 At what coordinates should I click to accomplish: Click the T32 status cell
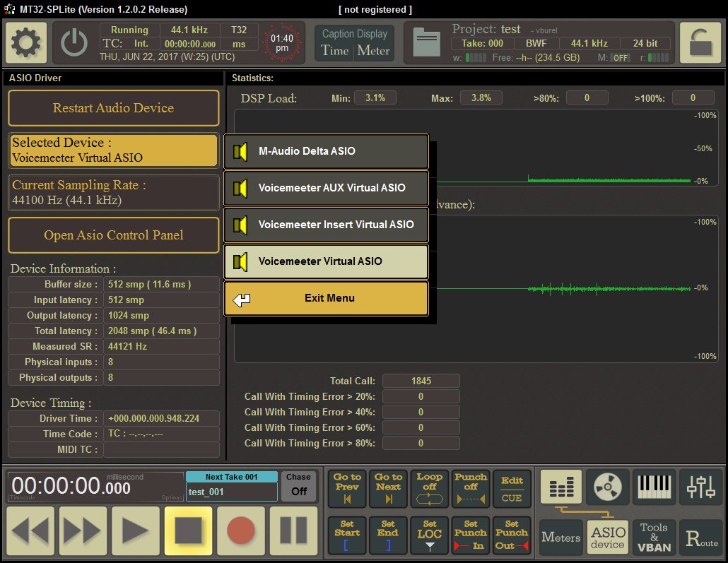(x=239, y=30)
